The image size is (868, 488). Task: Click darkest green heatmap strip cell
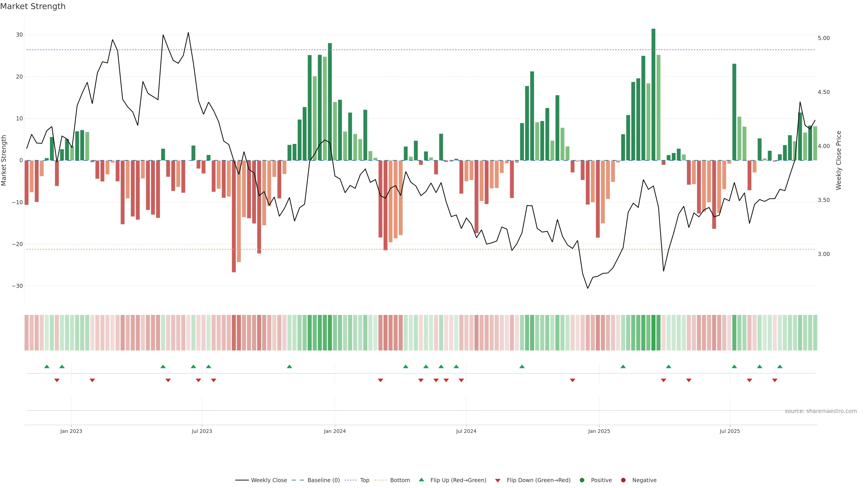(x=653, y=333)
